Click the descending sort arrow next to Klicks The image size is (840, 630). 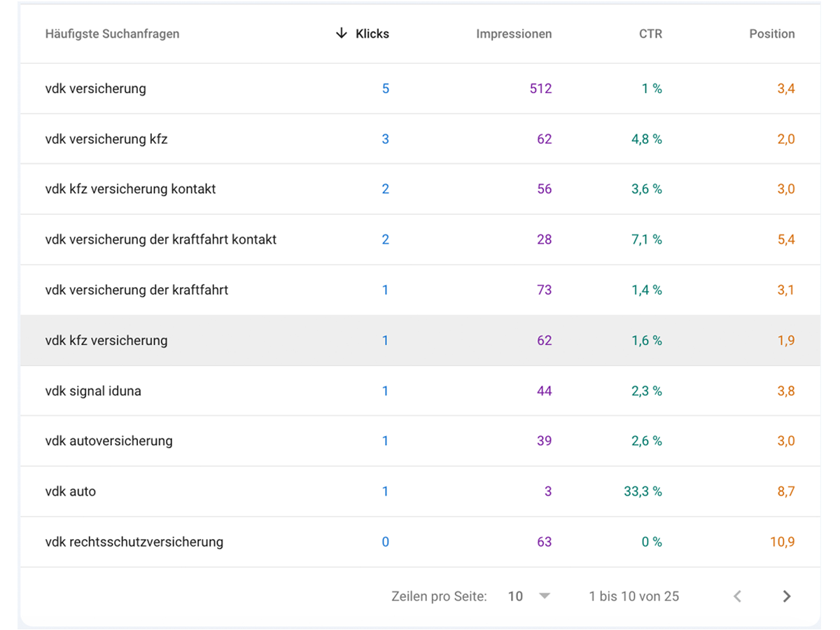[x=341, y=33]
